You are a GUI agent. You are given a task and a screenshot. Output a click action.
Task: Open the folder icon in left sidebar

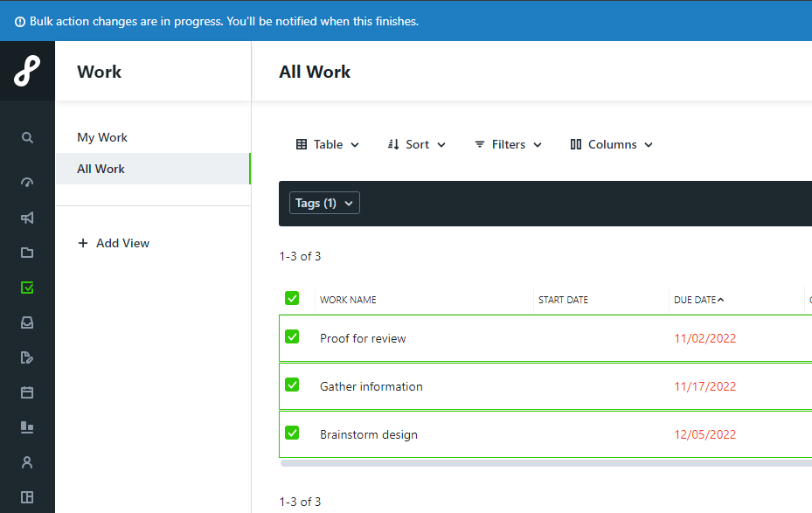coord(27,253)
